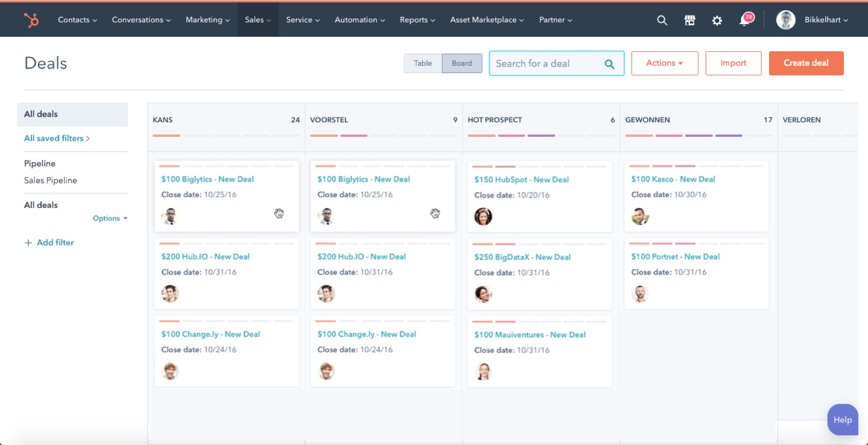
Task: Click the Create deal button
Action: (x=806, y=63)
